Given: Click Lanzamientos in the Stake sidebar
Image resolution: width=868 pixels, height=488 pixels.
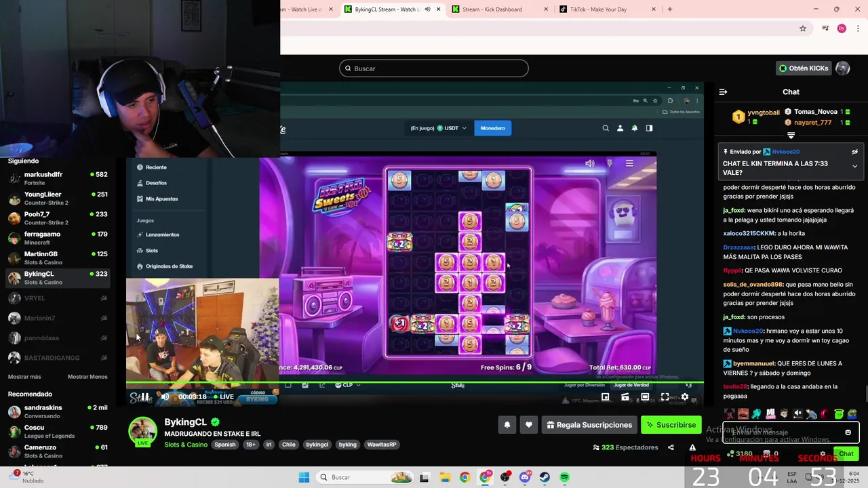Looking at the screenshot, I should click(163, 235).
